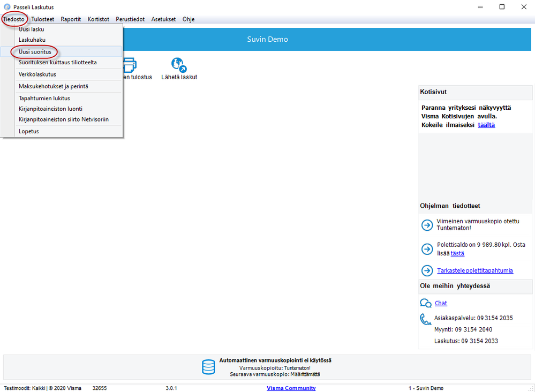The image size is (535, 392).
Task: Click Asiakaspalvelu: 09 3154 2035 text
Action: click(x=473, y=318)
